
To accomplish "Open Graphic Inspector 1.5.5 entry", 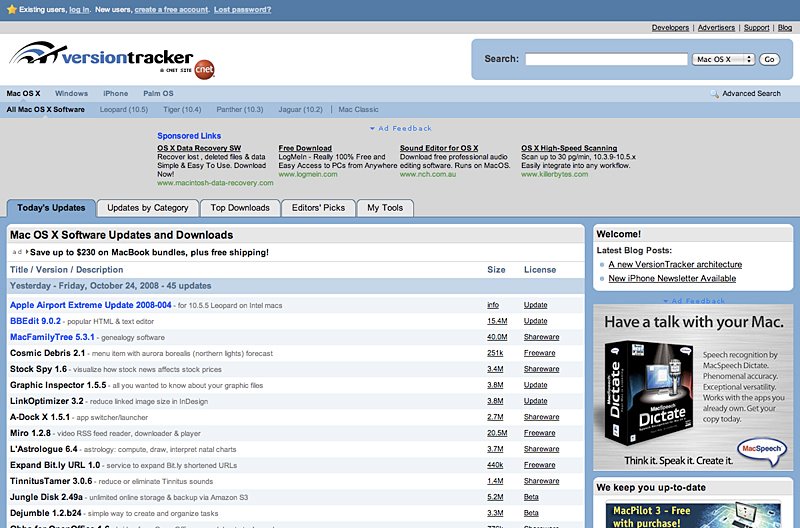I will 58,385.
